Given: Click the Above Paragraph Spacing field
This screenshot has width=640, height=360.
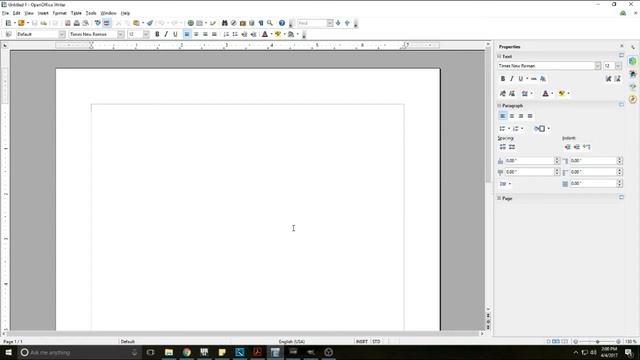Looking at the screenshot, I should pos(529,161).
